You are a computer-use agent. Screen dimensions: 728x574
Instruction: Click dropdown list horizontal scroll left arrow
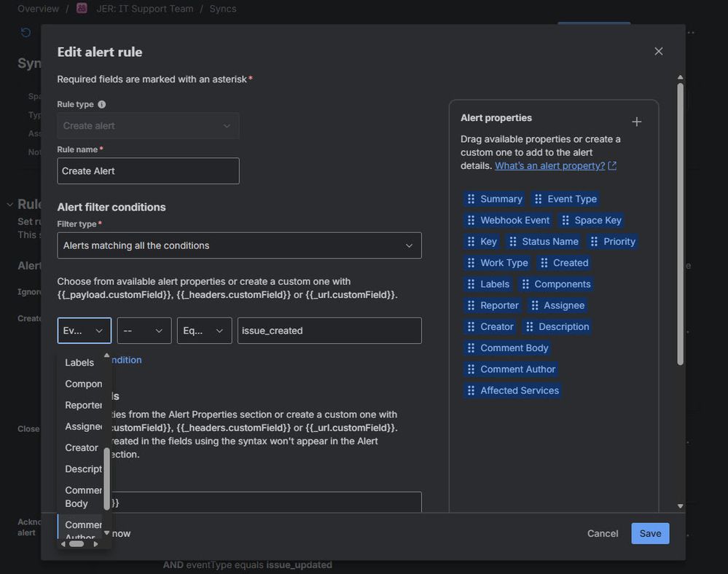click(x=63, y=544)
